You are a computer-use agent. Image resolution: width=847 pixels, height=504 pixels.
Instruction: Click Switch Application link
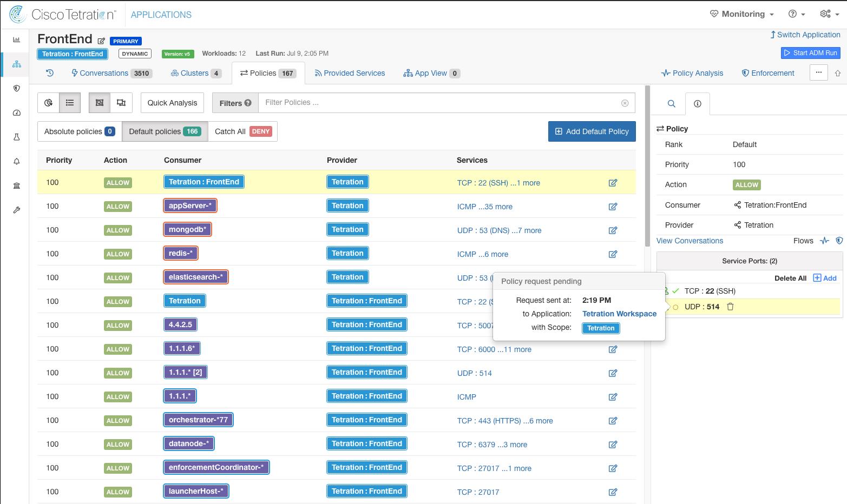[x=805, y=35]
